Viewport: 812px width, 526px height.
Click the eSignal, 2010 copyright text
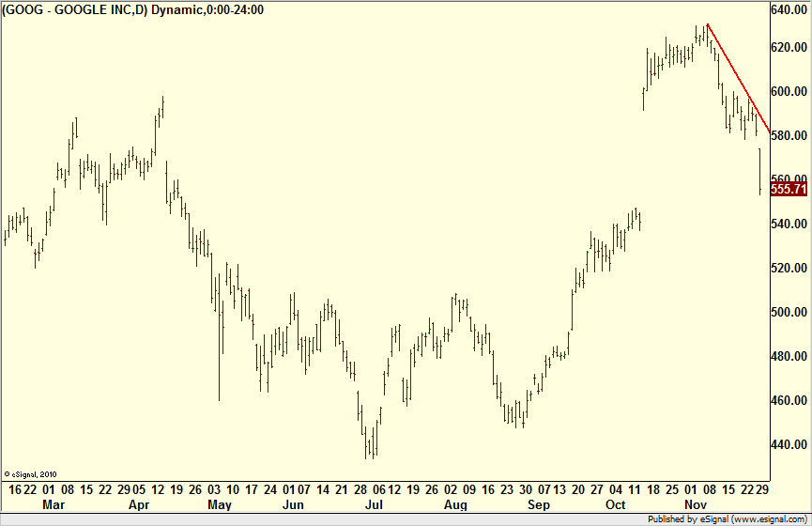point(30,474)
